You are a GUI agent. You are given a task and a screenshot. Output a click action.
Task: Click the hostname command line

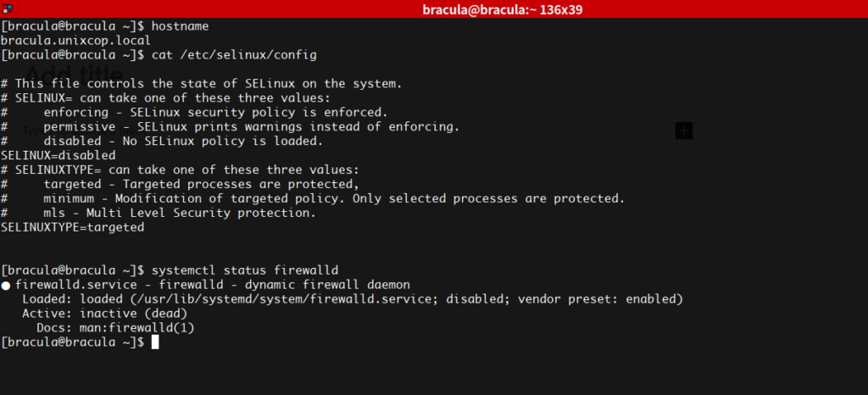pyautogui.click(x=104, y=26)
